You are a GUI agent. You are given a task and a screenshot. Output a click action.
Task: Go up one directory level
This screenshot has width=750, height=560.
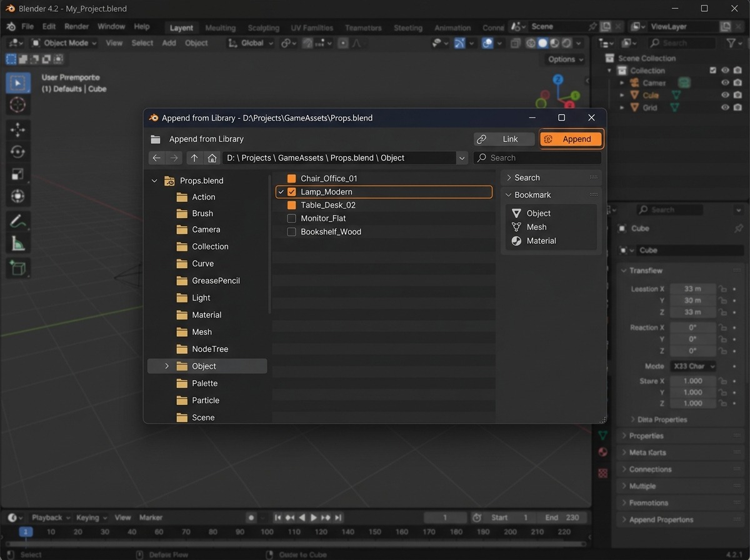click(x=194, y=158)
